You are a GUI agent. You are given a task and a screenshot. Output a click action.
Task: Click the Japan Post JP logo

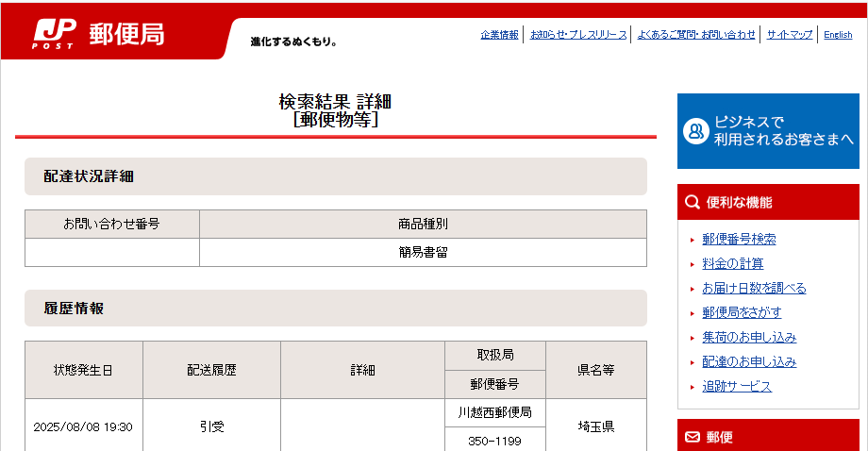[x=54, y=33]
